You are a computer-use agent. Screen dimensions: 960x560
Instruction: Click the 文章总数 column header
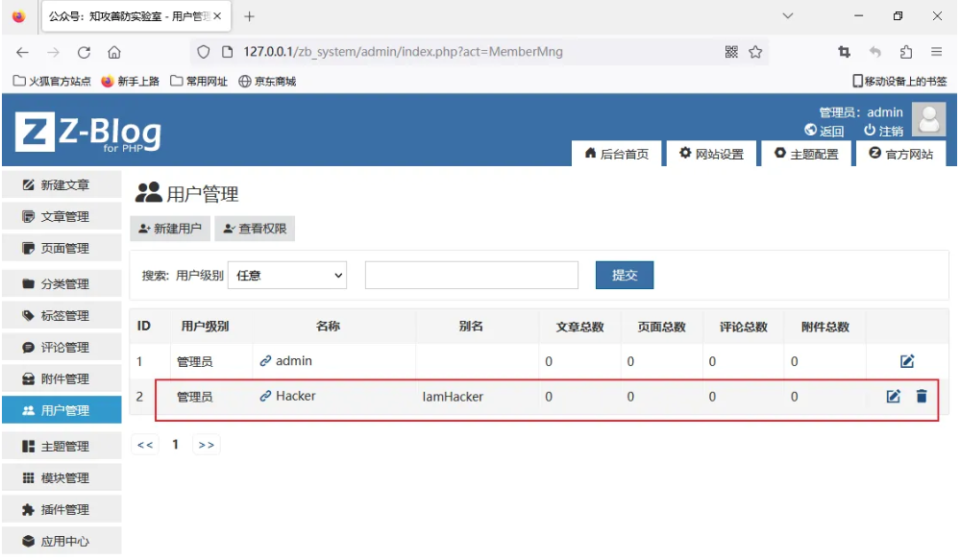click(579, 327)
